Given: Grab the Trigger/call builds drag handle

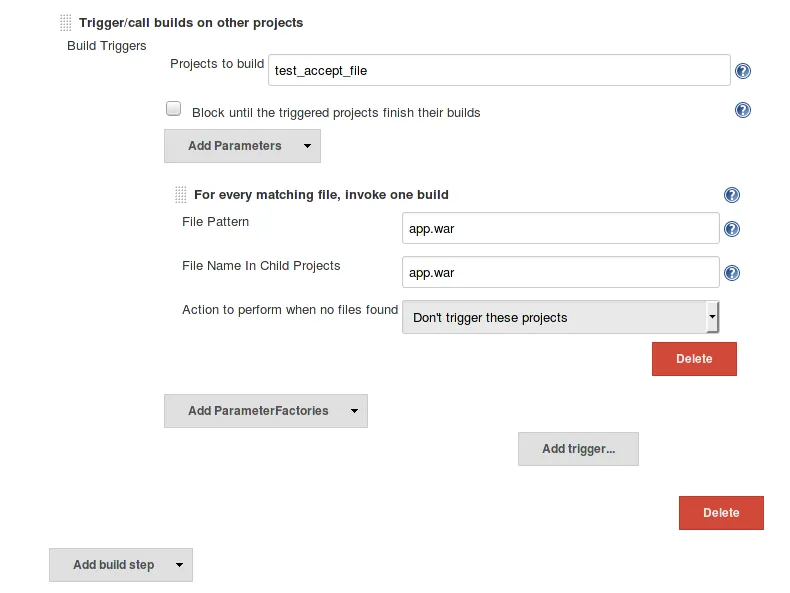Looking at the screenshot, I should point(66,22).
